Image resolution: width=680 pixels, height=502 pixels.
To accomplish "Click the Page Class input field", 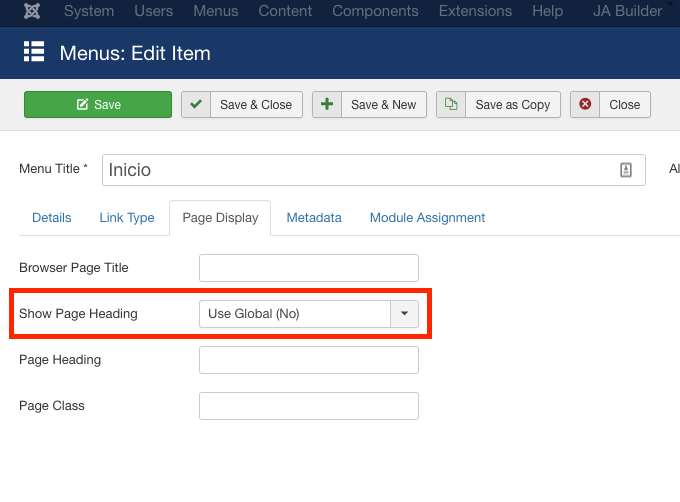I will [308, 406].
